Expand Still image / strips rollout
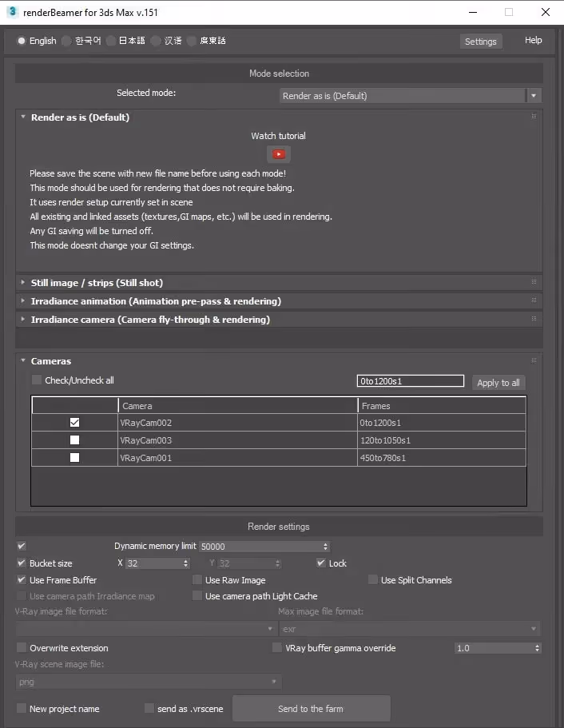564x728 pixels. (x=22, y=282)
